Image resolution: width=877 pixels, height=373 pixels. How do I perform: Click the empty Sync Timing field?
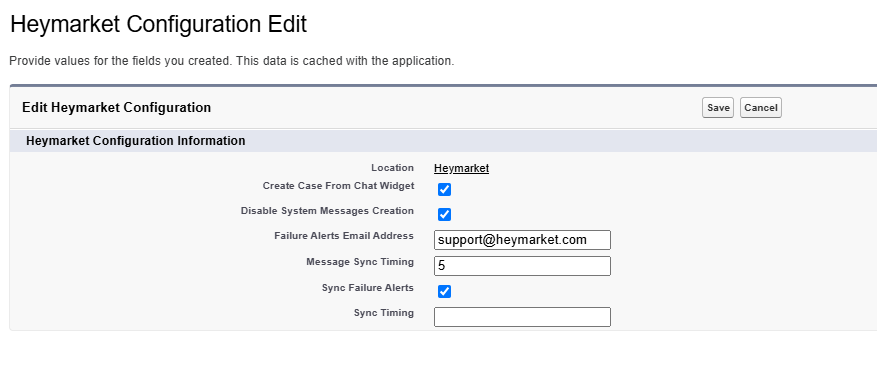click(522, 317)
